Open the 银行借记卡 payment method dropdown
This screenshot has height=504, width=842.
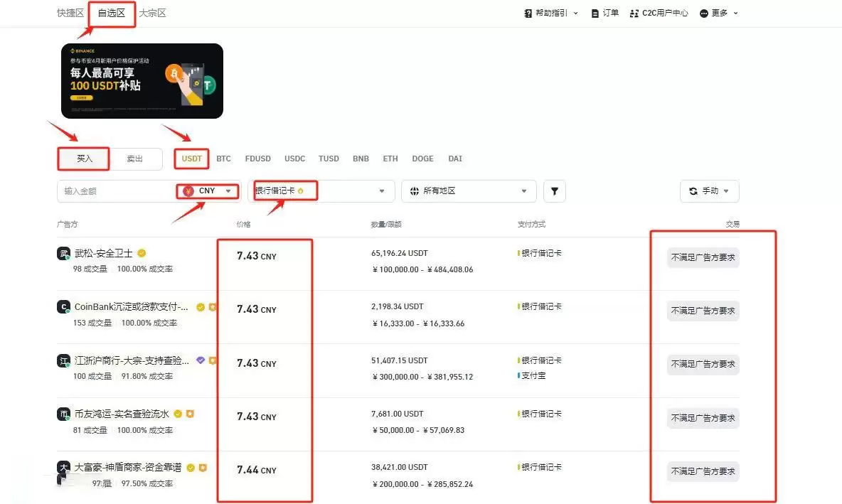(320, 191)
